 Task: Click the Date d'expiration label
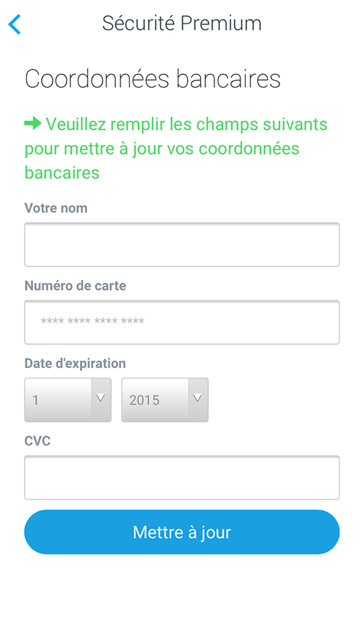pyautogui.click(x=76, y=363)
